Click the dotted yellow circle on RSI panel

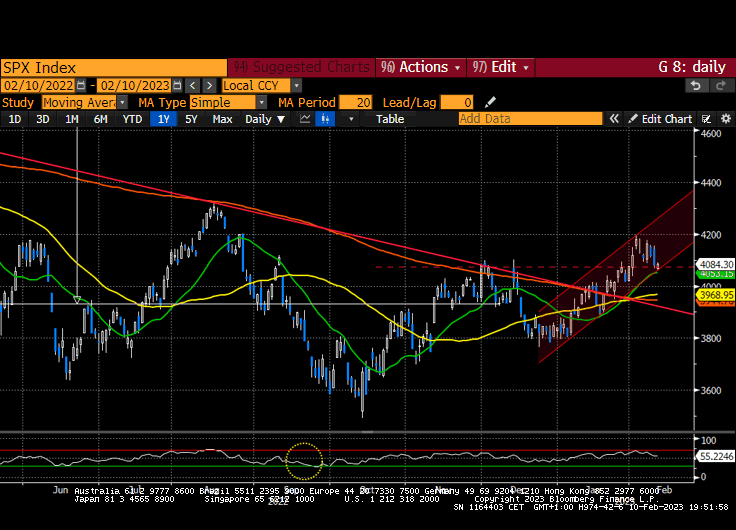coord(304,461)
